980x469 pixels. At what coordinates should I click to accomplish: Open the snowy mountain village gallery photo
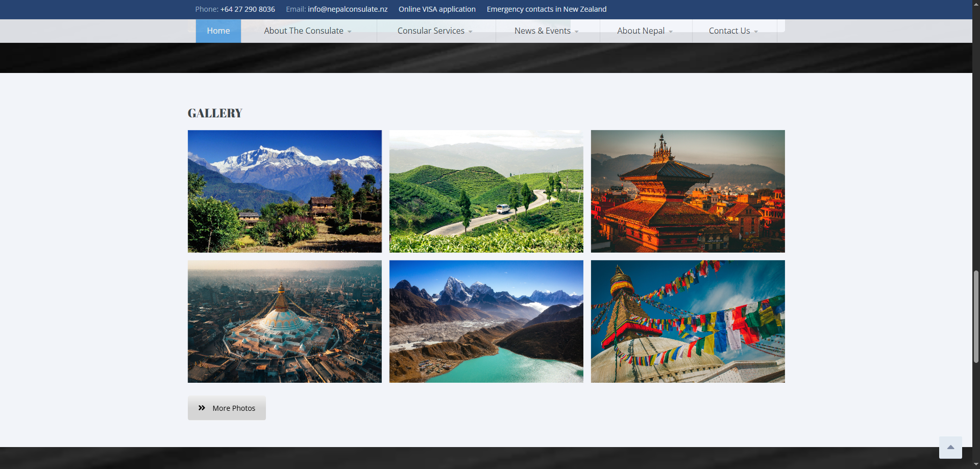click(x=284, y=191)
